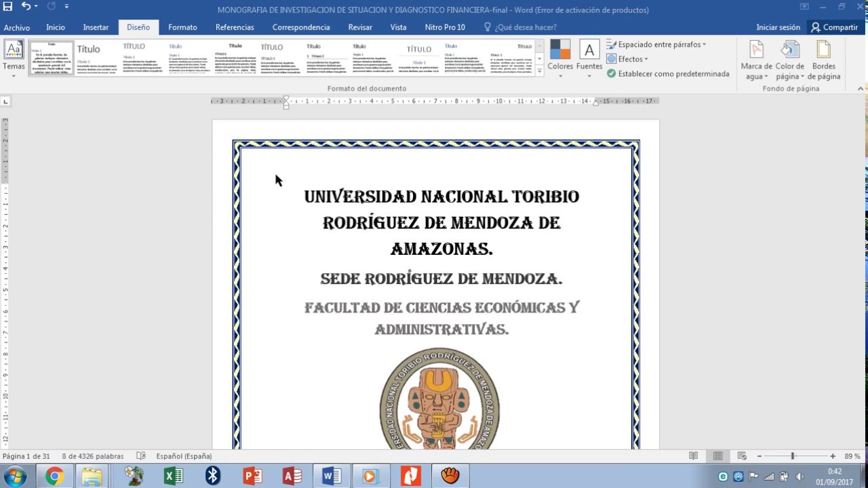Choose the second style set with large Título

click(97, 58)
